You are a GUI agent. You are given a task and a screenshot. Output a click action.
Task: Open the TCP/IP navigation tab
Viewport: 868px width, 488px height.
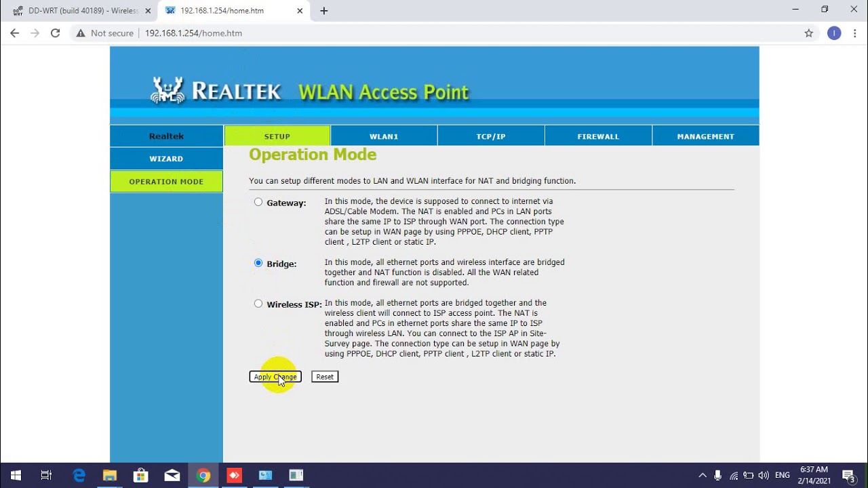(x=491, y=136)
